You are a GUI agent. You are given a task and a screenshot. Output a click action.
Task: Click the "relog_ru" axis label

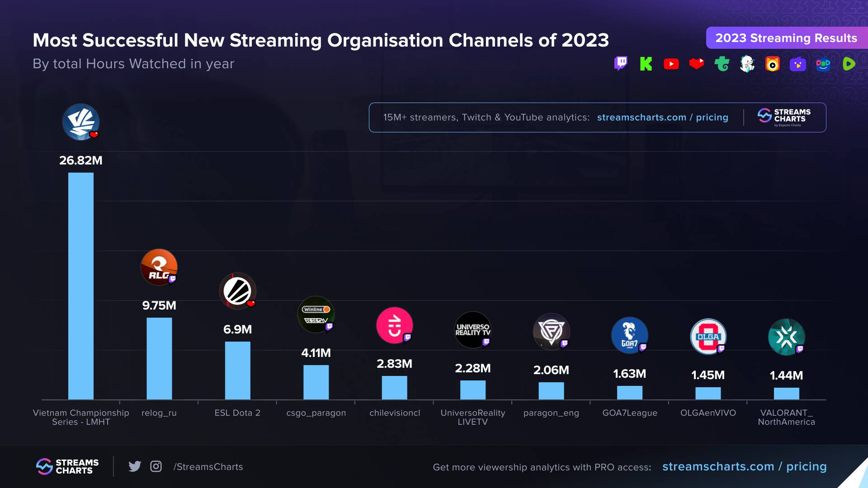pyautogui.click(x=159, y=413)
